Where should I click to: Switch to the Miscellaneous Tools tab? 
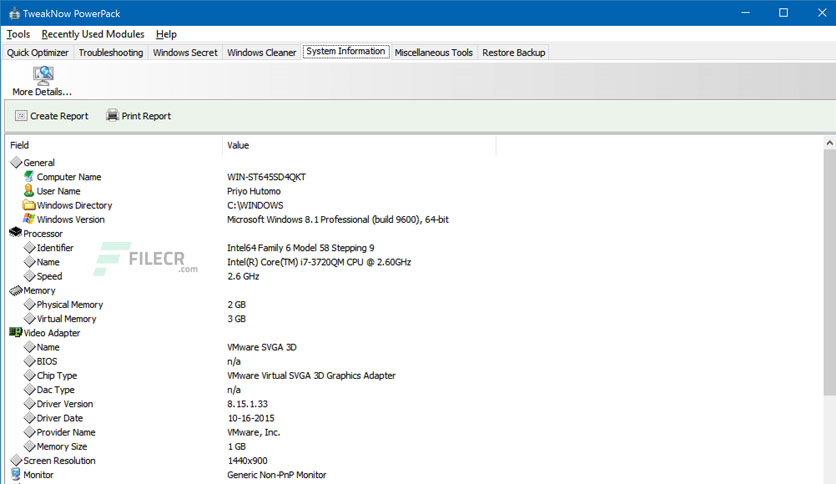433,52
